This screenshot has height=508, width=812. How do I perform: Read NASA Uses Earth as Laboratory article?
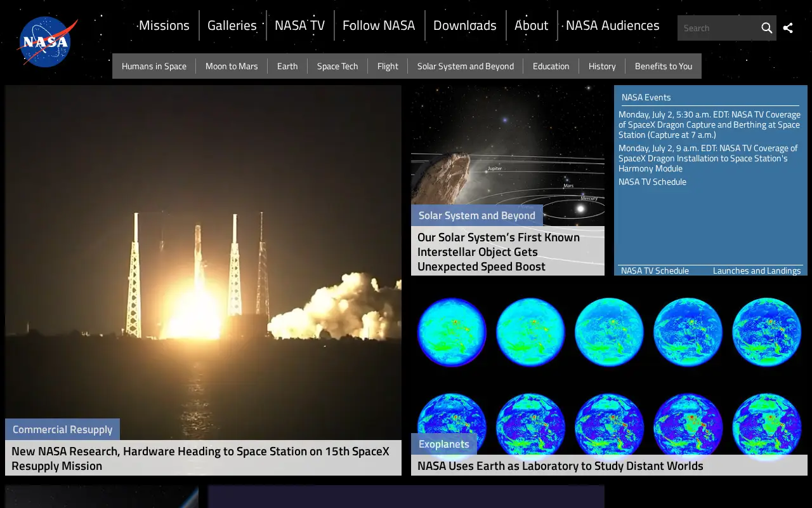609,465
